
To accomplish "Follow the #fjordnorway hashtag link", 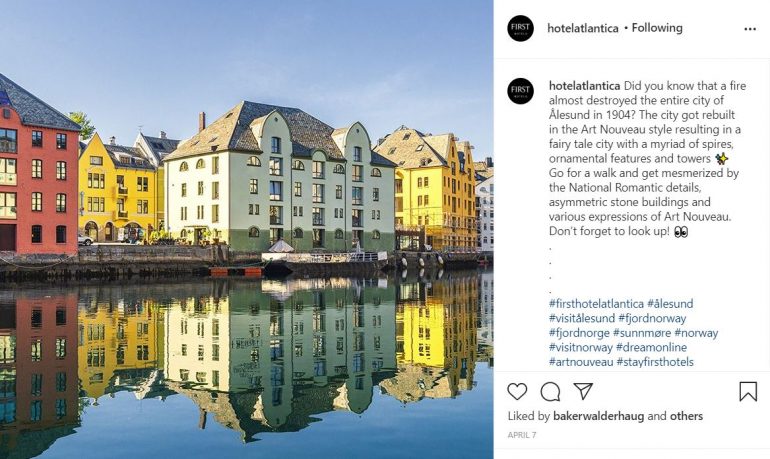I will 653,318.
